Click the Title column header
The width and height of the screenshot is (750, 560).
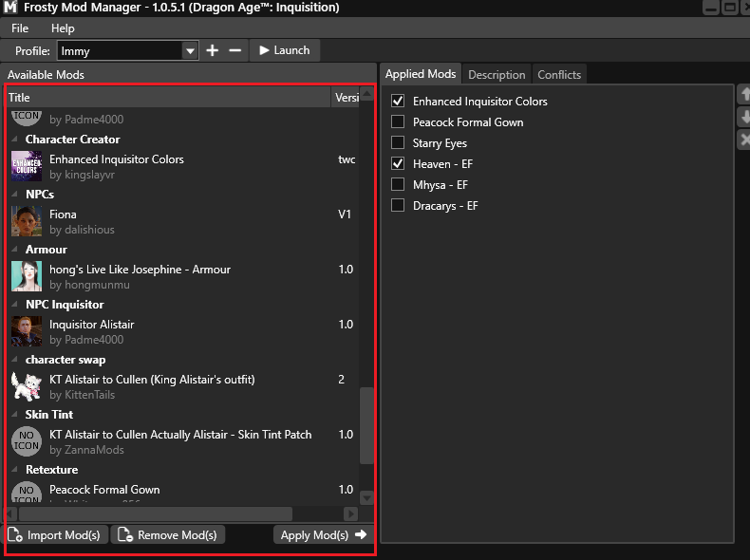click(x=168, y=97)
